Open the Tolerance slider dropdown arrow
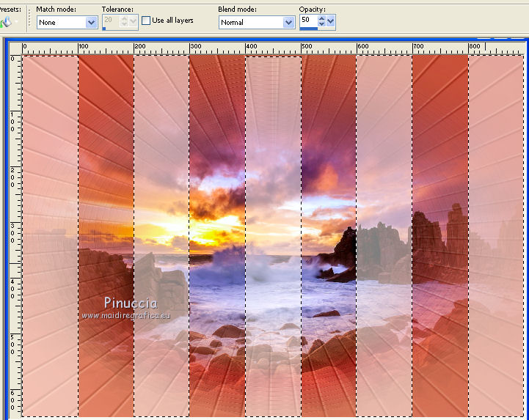Image resolution: width=529 pixels, height=420 pixels. [x=134, y=21]
